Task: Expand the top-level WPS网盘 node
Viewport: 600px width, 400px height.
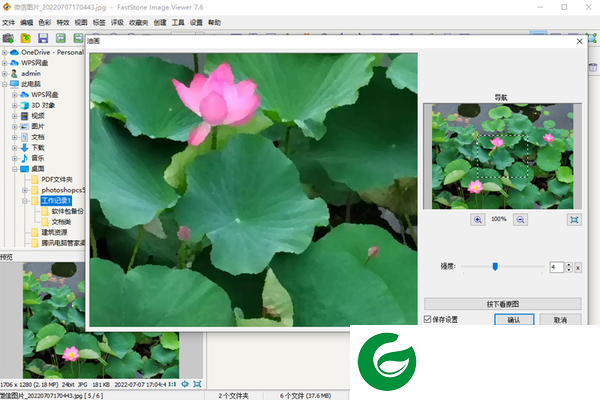Action: click(5, 63)
